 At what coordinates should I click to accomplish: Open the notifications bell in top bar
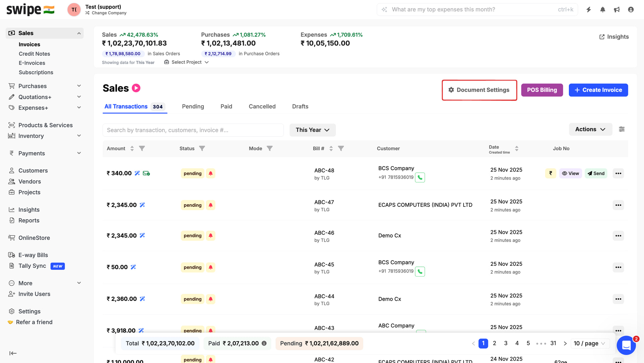pos(602,9)
